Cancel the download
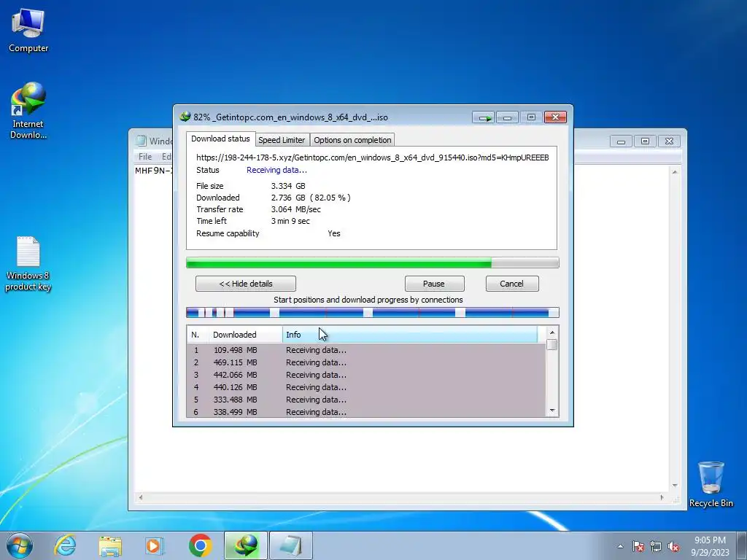 click(511, 284)
